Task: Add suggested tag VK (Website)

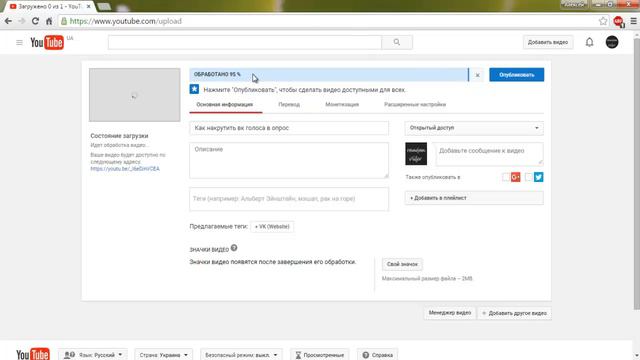Action: [272, 227]
